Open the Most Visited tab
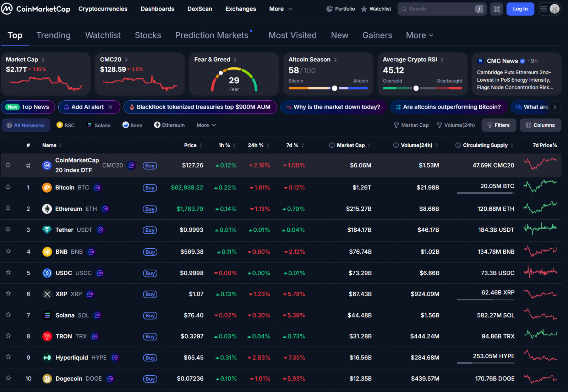Viewport: 568px width, 392px height. point(293,35)
